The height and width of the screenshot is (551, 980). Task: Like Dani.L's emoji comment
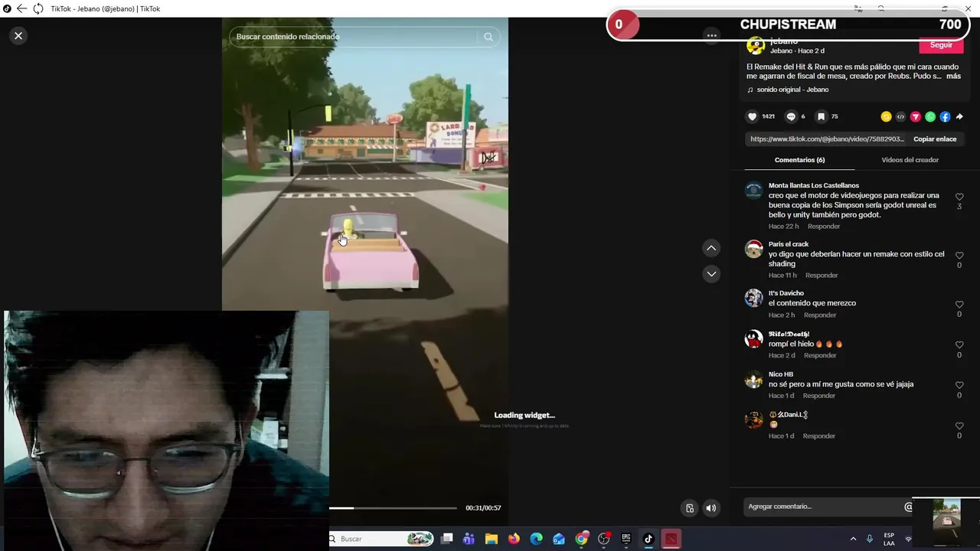coord(959,426)
